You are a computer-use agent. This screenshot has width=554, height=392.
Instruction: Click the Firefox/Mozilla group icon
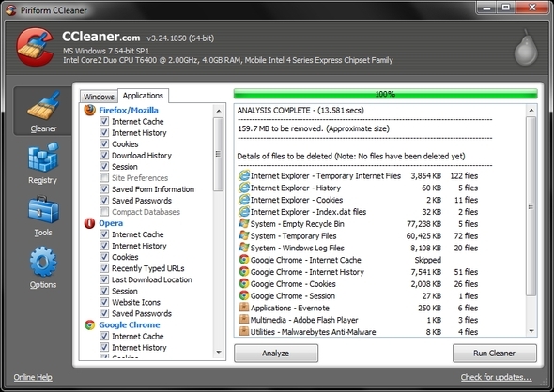click(90, 110)
